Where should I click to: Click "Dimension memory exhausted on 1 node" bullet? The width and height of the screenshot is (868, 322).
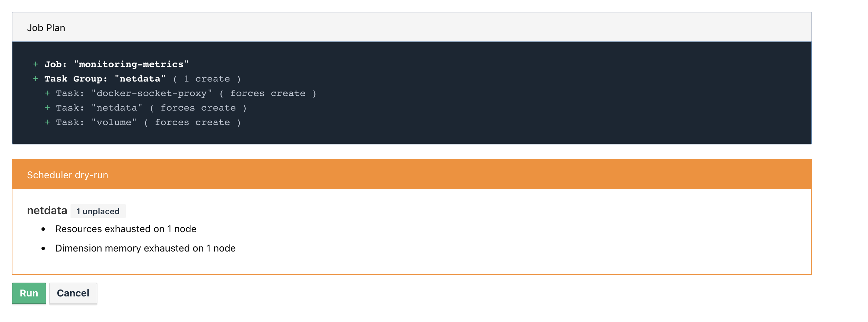click(146, 248)
